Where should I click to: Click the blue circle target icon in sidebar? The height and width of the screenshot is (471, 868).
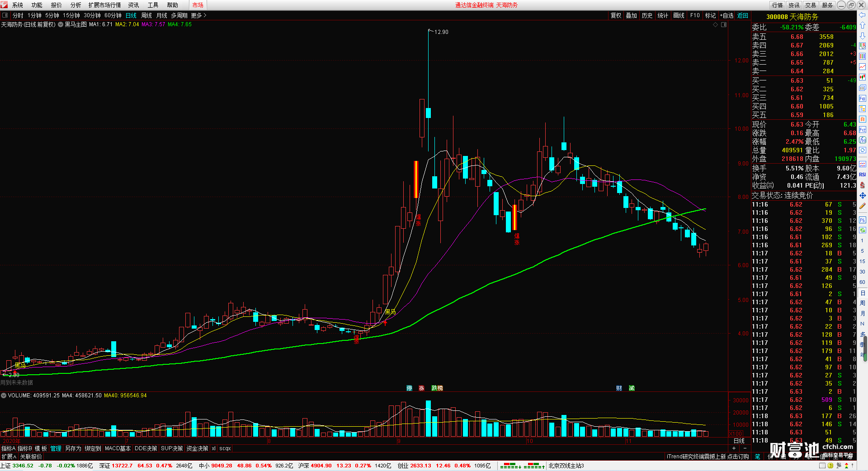click(x=862, y=150)
